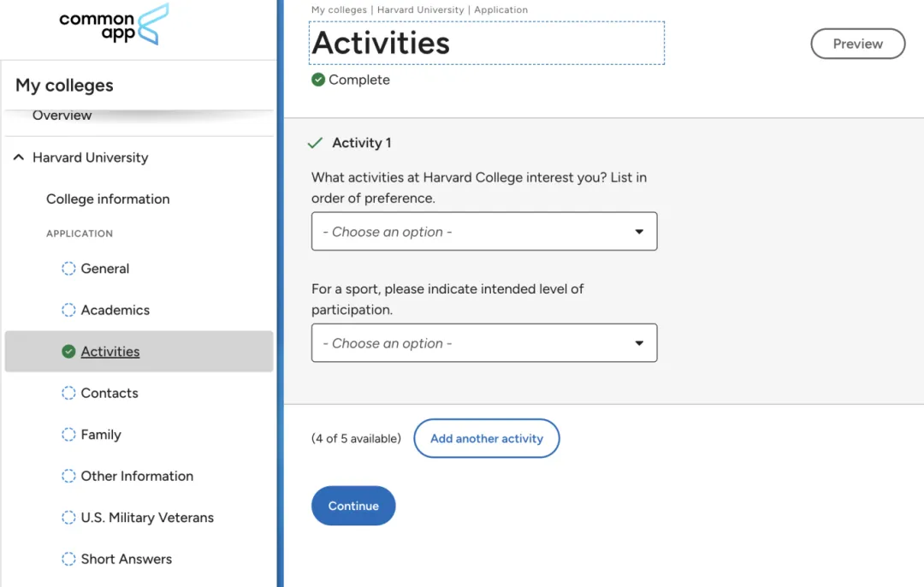924x587 pixels.
Task: Open the Academics application section
Action: coord(115,310)
